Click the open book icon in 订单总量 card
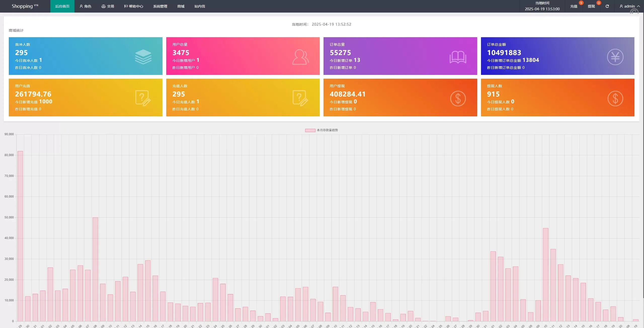The image size is (644, 328). click(458, 57)
